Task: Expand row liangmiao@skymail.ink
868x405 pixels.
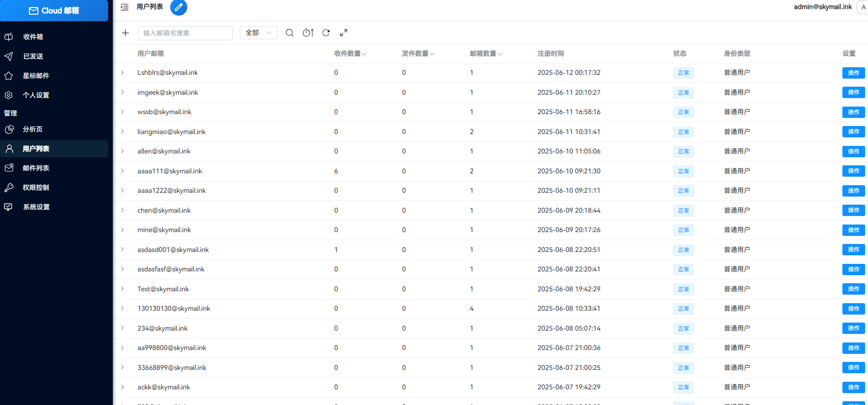Action: [122, 131]
